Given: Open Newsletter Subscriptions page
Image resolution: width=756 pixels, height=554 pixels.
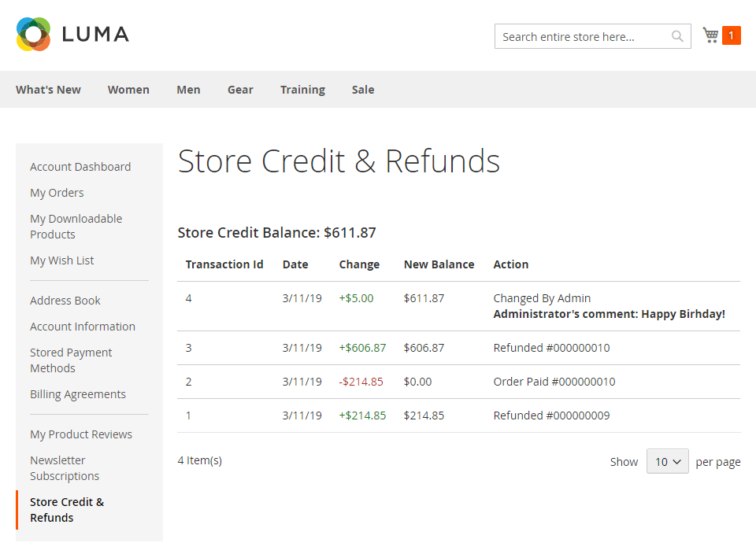Looking at the screenshot, I should coord(65,468).
